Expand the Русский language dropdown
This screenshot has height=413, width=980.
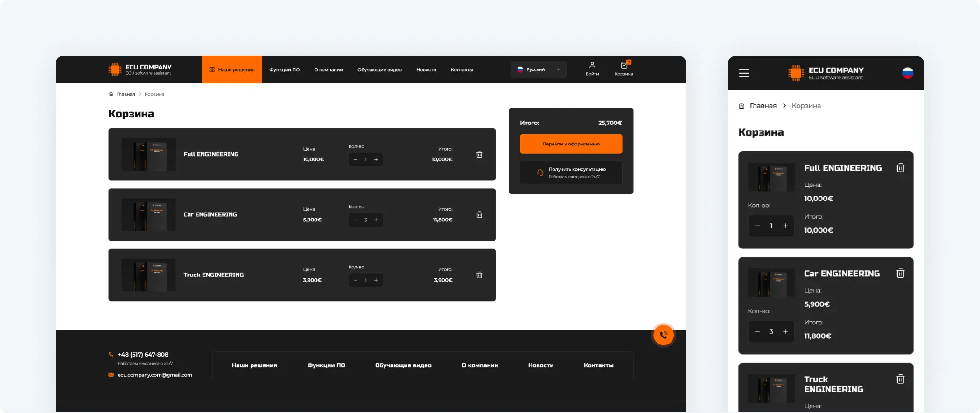(x=538, y=69)
